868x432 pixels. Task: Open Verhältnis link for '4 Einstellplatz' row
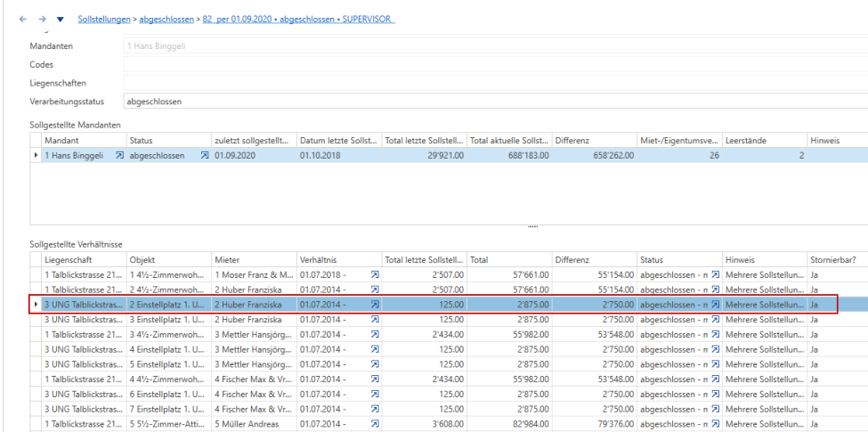[x=375, y=349]
